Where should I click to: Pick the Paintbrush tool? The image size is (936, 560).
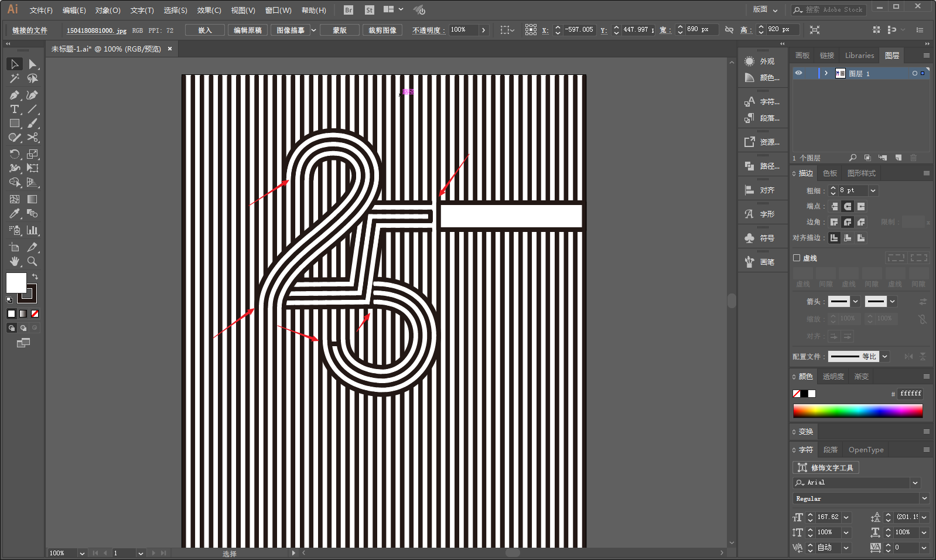coord(33,123)
